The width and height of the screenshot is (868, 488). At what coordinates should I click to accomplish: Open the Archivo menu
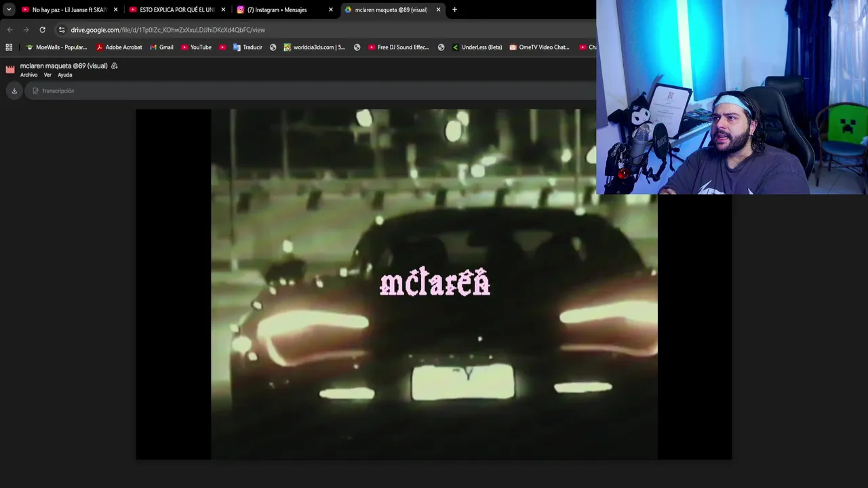pyautogui.click(x=28, y=75)
